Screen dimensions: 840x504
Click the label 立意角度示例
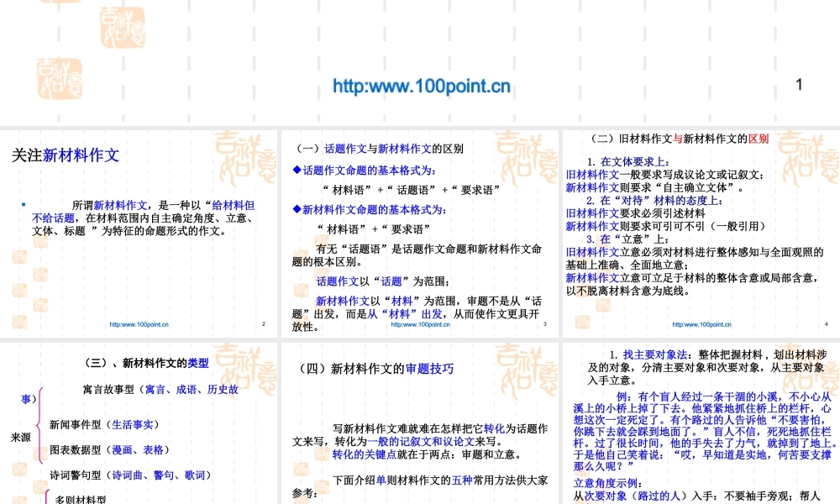tap(607, 483)
